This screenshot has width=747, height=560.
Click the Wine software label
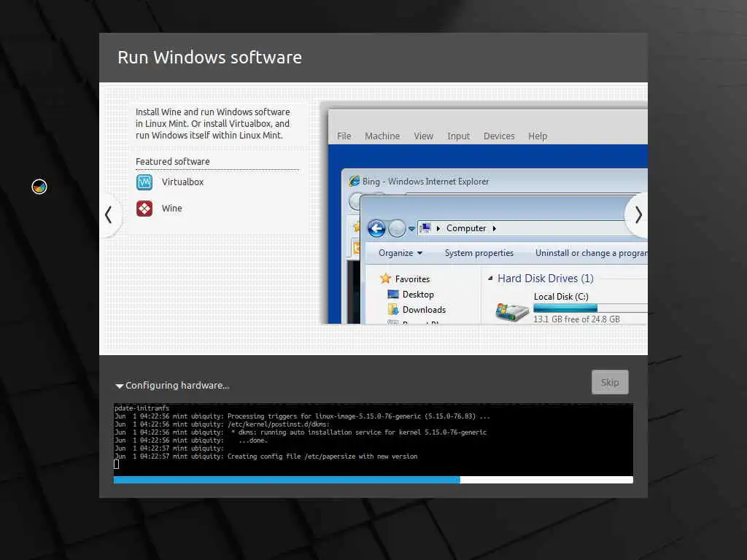[x=171, y=209]
